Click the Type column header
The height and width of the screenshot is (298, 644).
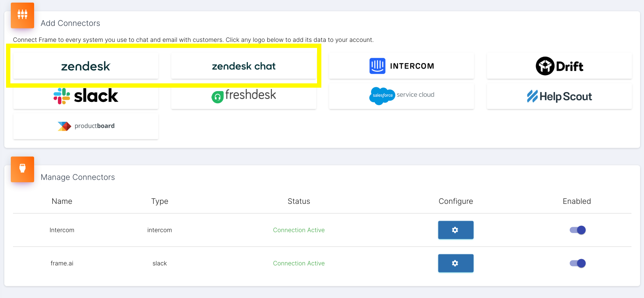[x=159, y=201]
